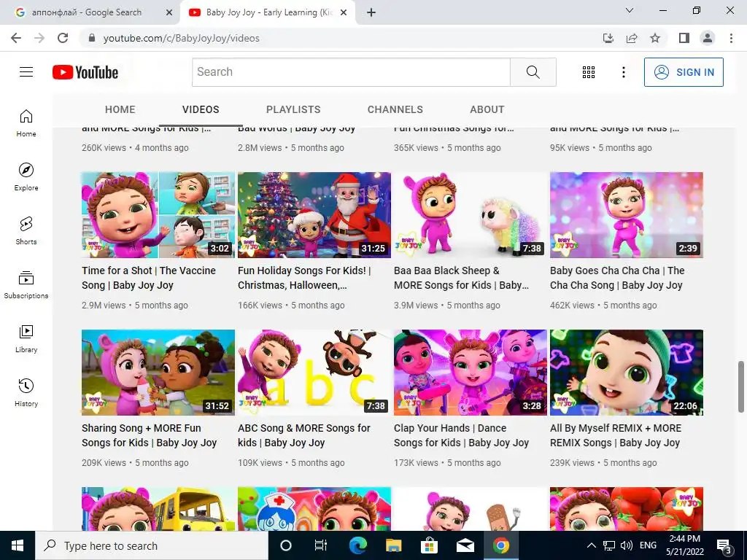Play the 3:02 vaccine song thumbnail
This screenshot has width=747, height=560.
pyautogui.click(x=158, y=215)
